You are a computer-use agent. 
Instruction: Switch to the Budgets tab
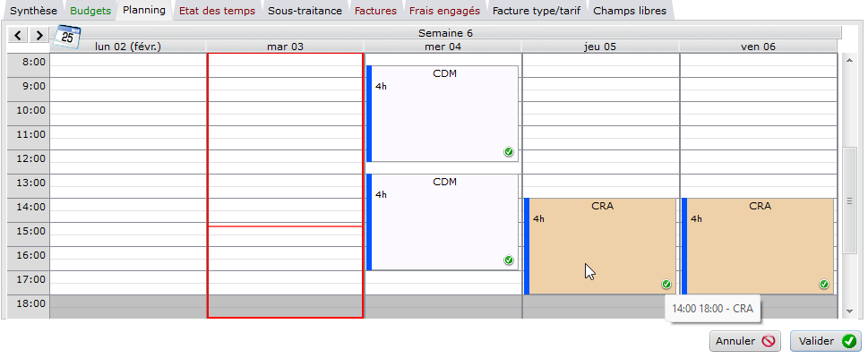(x=90, y=11)
